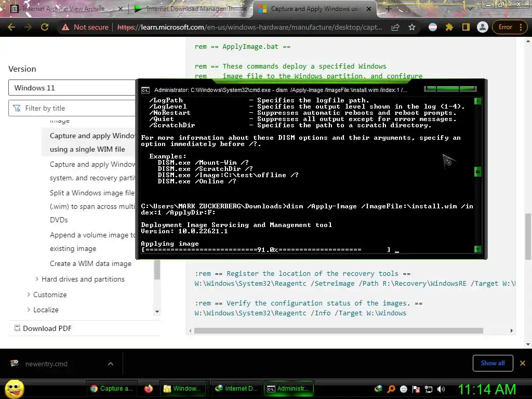Viewport: 532px width, 399px height.
Task: Reload the current page
Action: (45, 27)
